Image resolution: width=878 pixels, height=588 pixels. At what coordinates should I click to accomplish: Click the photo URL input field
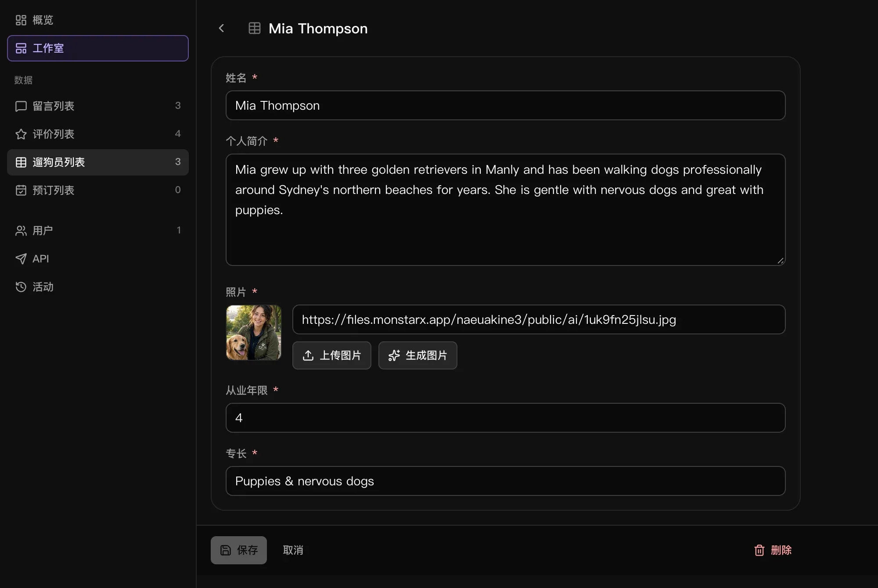tap(539, 319)
